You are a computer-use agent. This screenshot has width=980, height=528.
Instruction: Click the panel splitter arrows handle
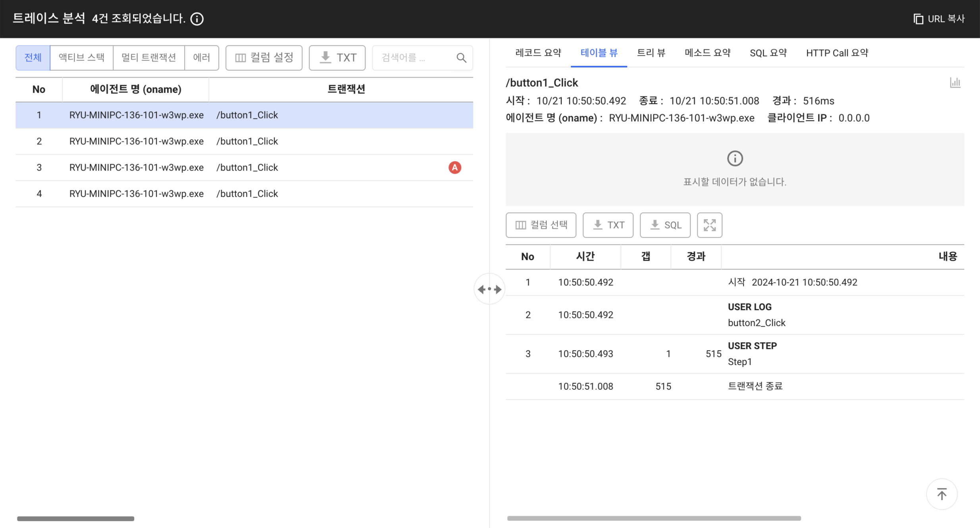489,289
